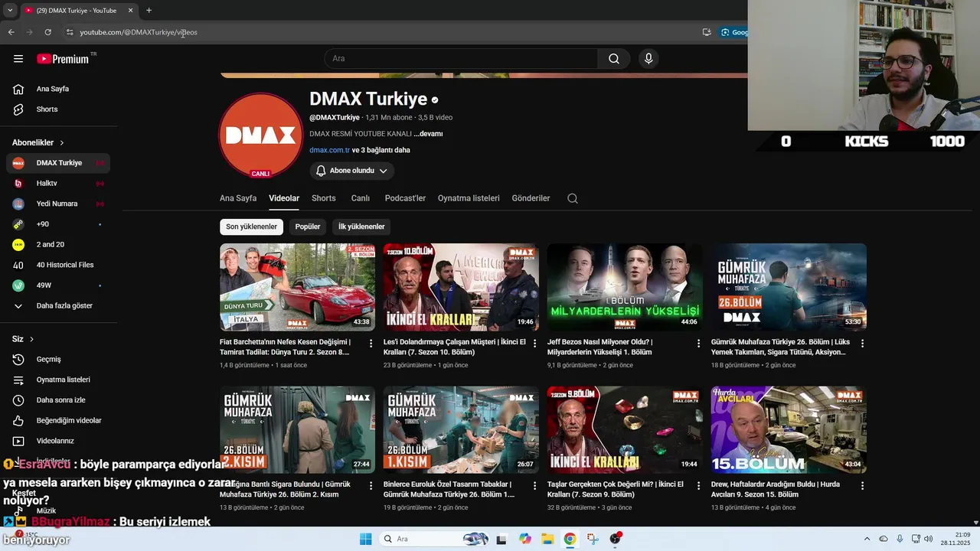Click browser back arrow

[11, 32]
